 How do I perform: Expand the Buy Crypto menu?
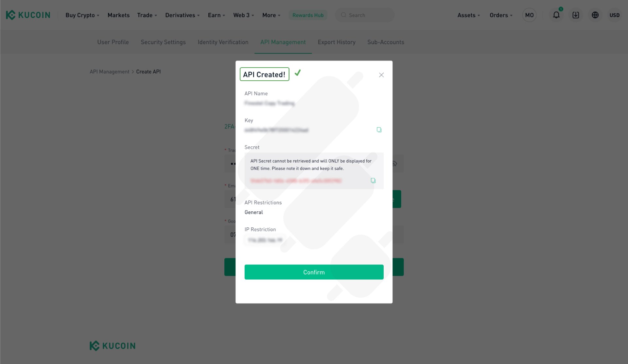tap(82, 15)
